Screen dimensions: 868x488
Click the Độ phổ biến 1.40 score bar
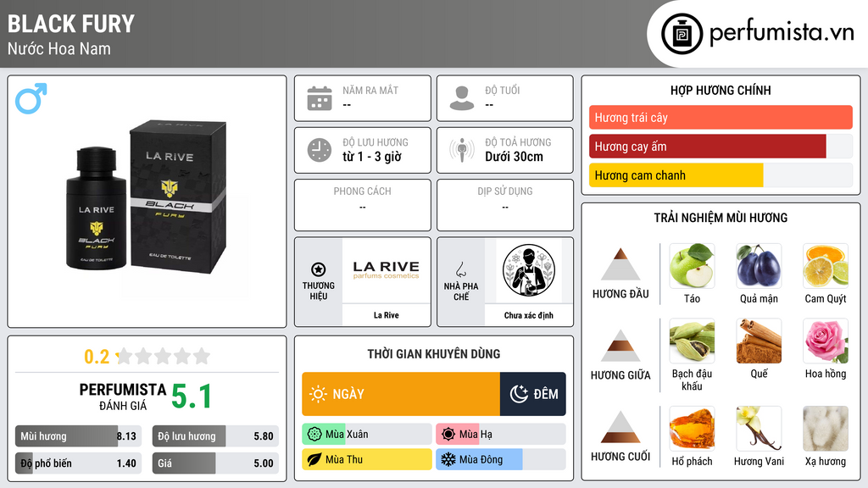click(79, 463)
